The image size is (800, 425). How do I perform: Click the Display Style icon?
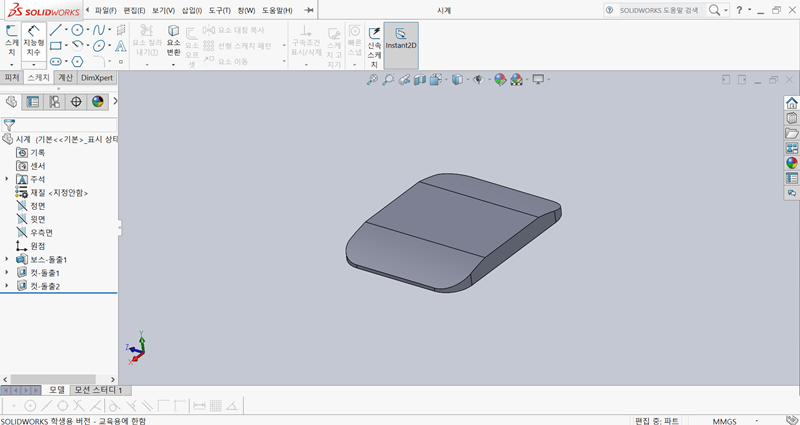[457, 80]
